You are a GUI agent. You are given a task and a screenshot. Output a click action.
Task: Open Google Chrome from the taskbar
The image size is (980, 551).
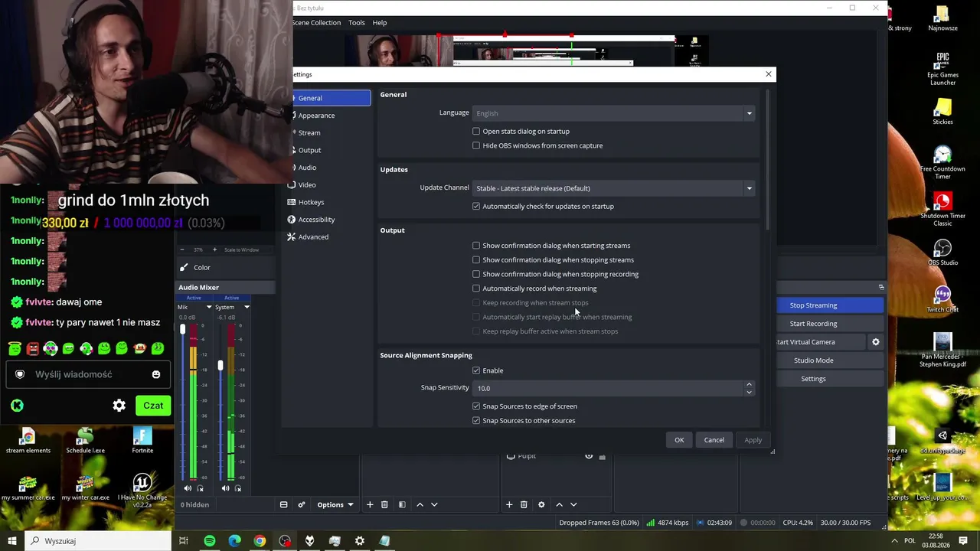pos(260,541)
